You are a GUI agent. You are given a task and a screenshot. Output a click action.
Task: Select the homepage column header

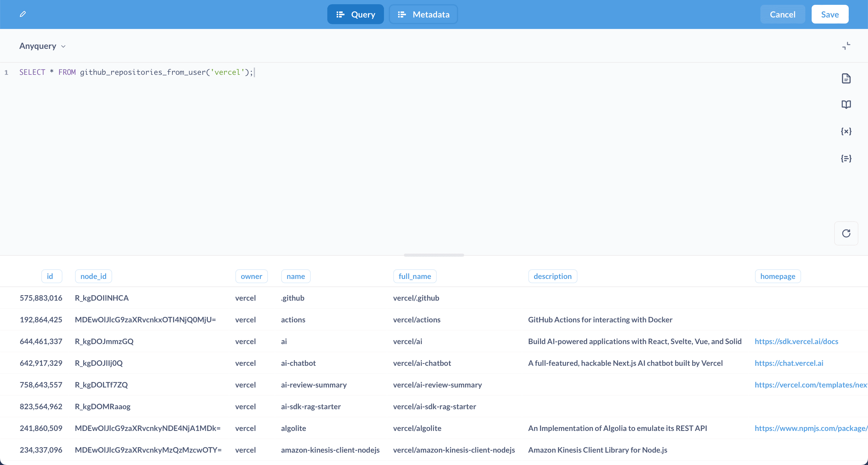[x=778, y=276]
